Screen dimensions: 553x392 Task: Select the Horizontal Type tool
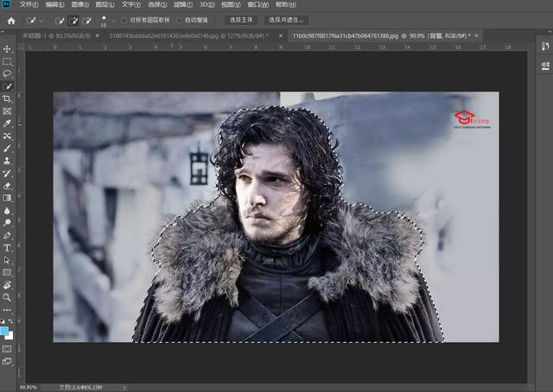(7, 248)
